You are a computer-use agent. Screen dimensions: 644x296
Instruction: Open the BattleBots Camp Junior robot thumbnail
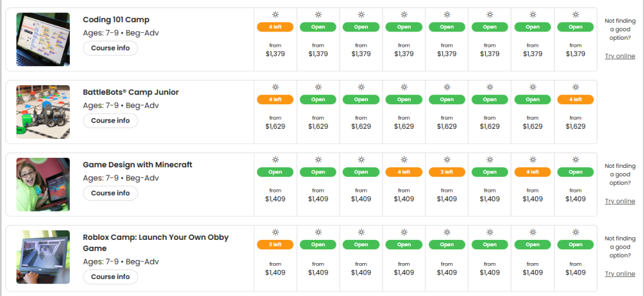[43, 112]
